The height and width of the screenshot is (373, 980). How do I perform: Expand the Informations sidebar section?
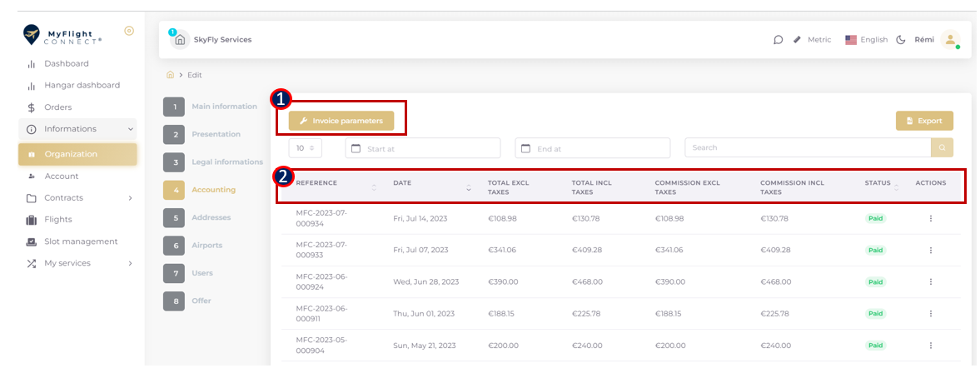click(x=77, y=129)
